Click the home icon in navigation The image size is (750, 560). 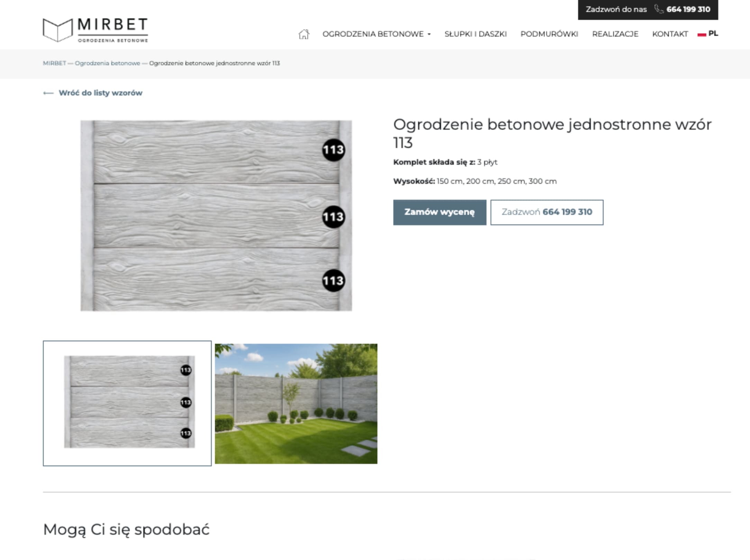pyautogui.click(x=304, y=34)
